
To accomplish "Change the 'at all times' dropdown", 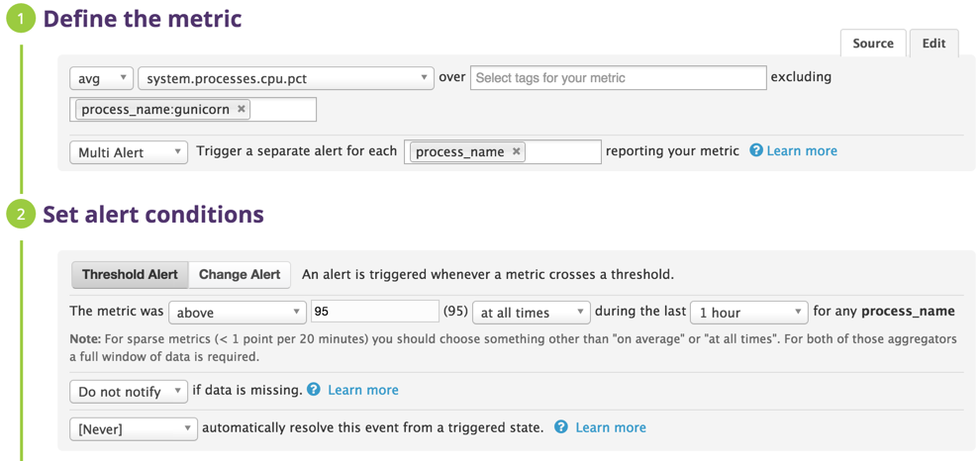I will [x=531, y=312].
